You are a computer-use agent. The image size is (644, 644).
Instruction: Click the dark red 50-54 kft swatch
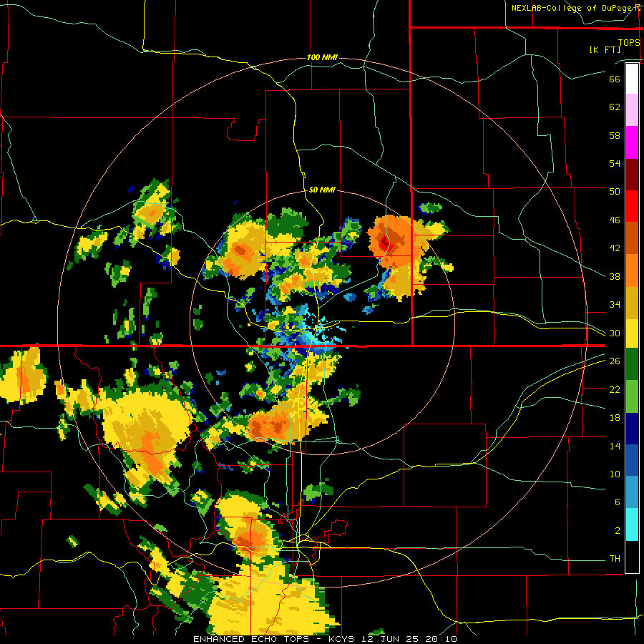click(x=632, y=175)
